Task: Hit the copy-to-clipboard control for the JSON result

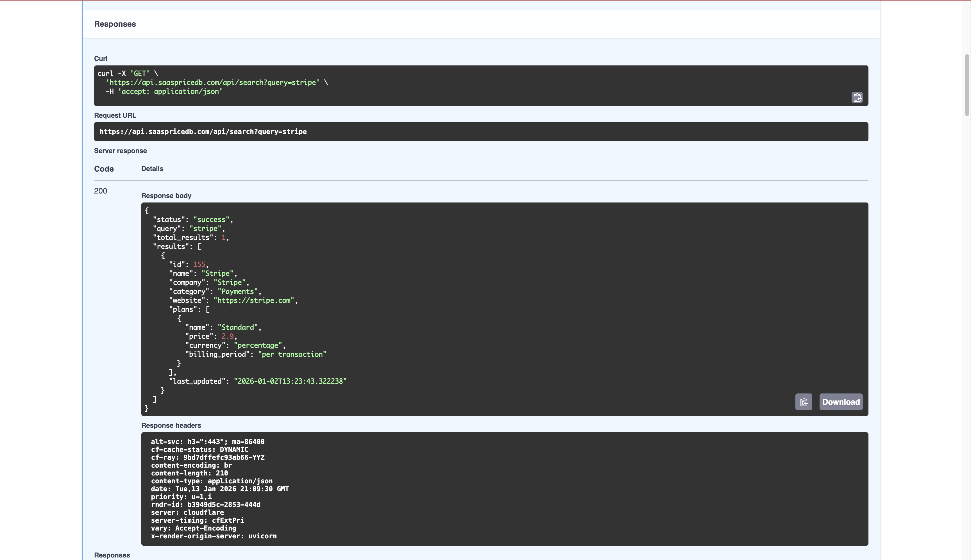Action: (804, 402)
